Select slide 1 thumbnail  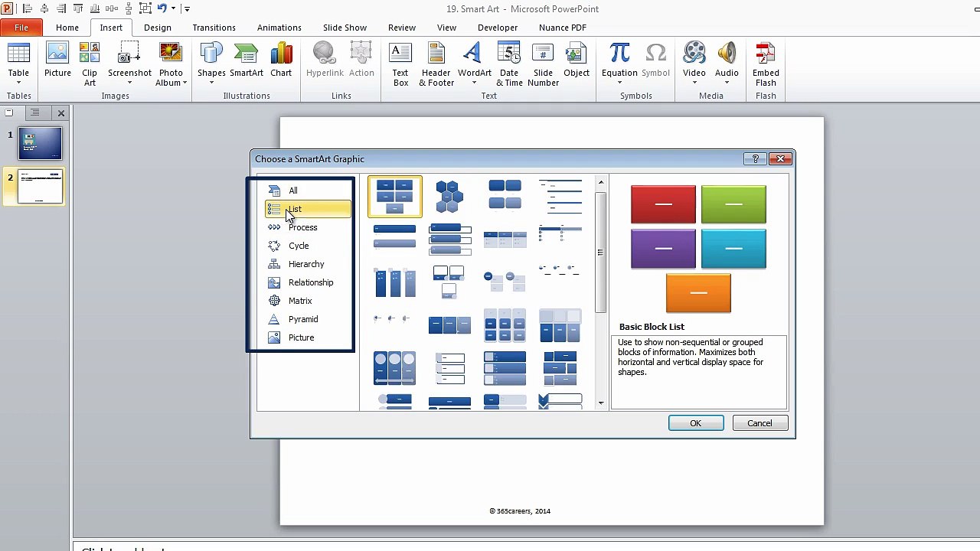(x=41, y=144)
